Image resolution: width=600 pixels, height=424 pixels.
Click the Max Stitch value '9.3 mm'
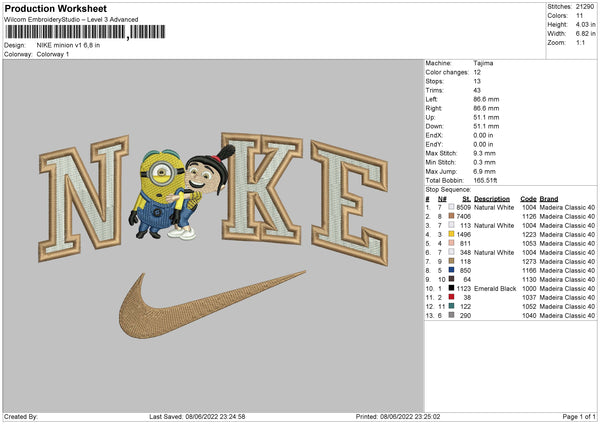coord(484,153)
